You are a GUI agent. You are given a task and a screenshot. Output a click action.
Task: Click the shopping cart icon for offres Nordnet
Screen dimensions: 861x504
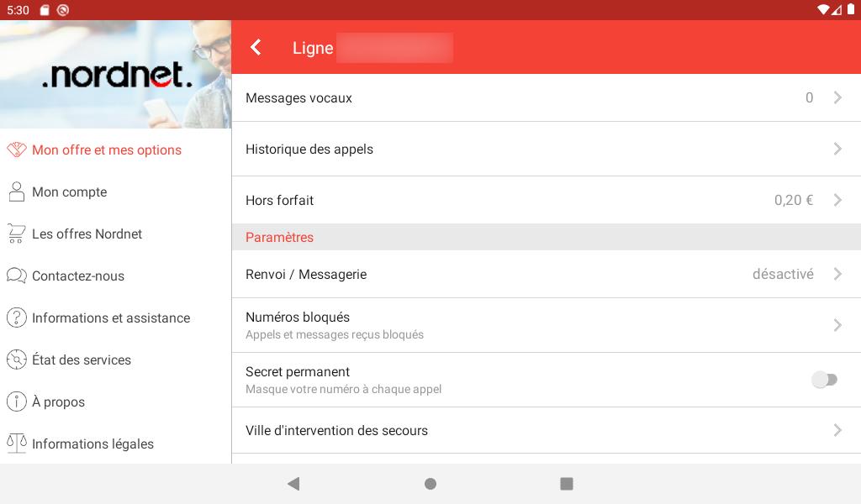pos(17,234)
